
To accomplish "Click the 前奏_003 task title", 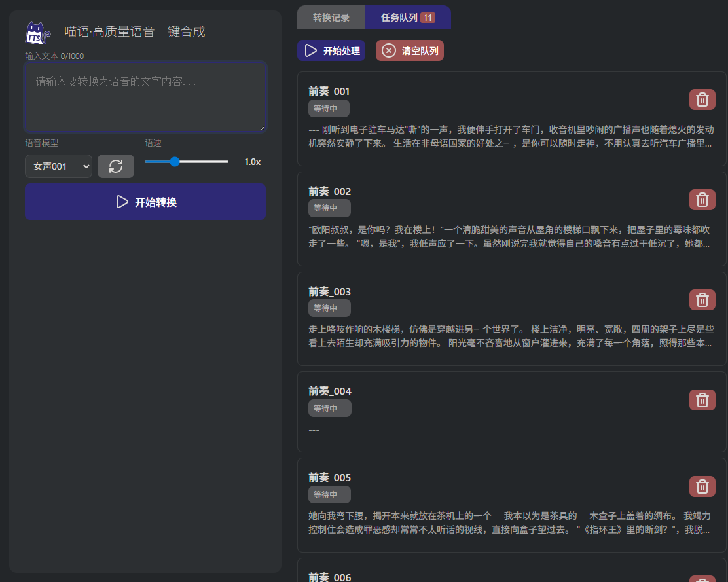I will point(330,291).
